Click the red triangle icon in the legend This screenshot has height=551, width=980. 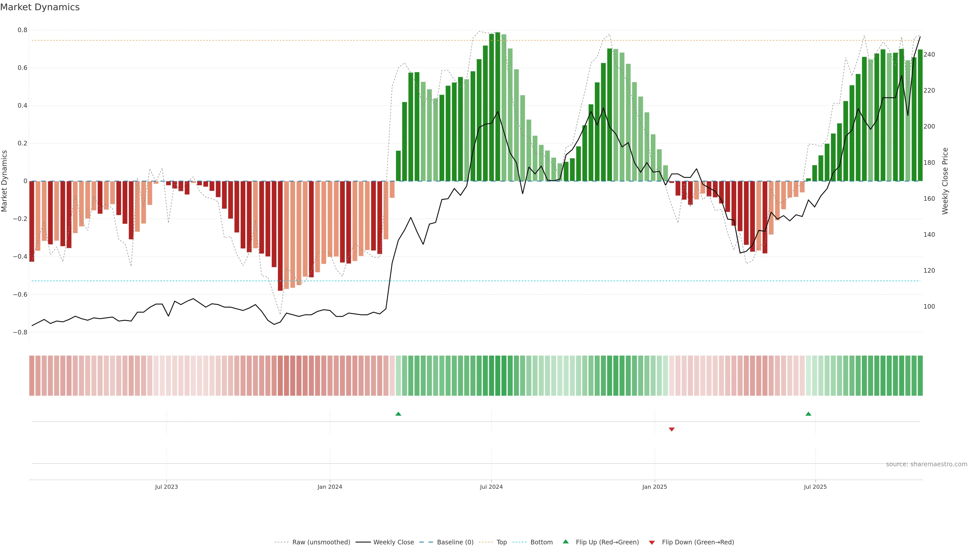click(x=652, y=543)
